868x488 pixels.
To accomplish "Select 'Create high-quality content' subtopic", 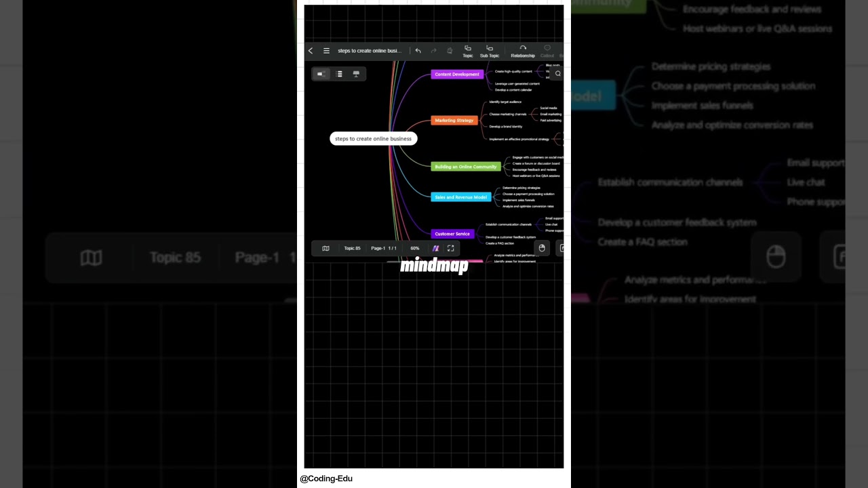I will 513,71.
